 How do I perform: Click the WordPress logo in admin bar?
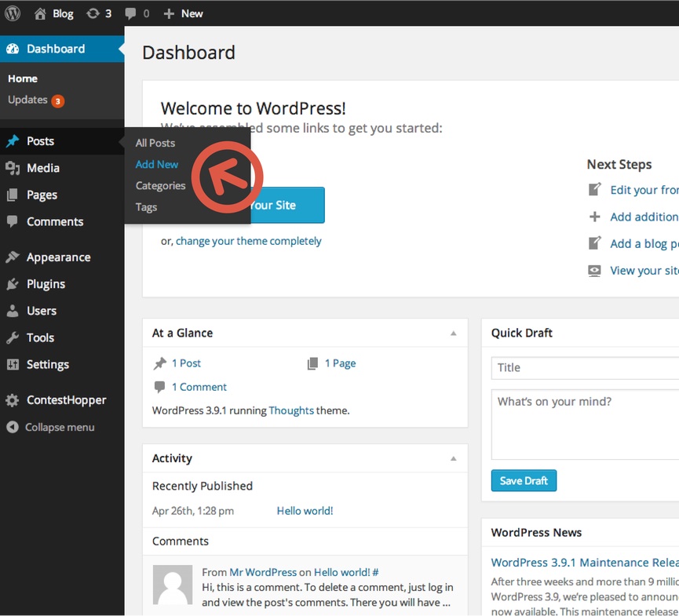point(13,13)
